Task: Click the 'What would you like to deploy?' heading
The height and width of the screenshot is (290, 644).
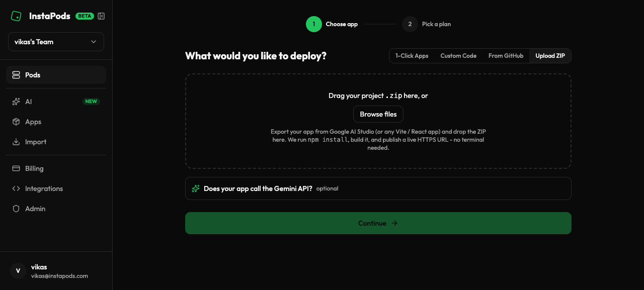Action: 256,56
